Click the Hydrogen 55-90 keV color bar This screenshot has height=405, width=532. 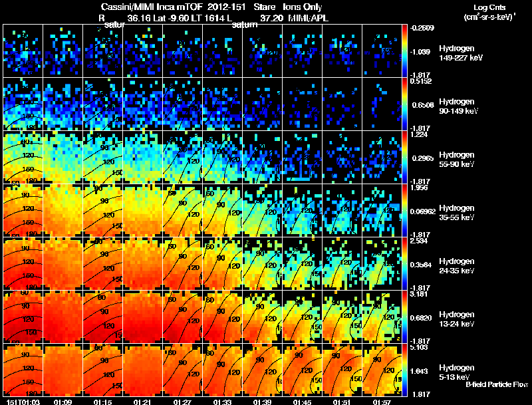[x=404, y=158]
